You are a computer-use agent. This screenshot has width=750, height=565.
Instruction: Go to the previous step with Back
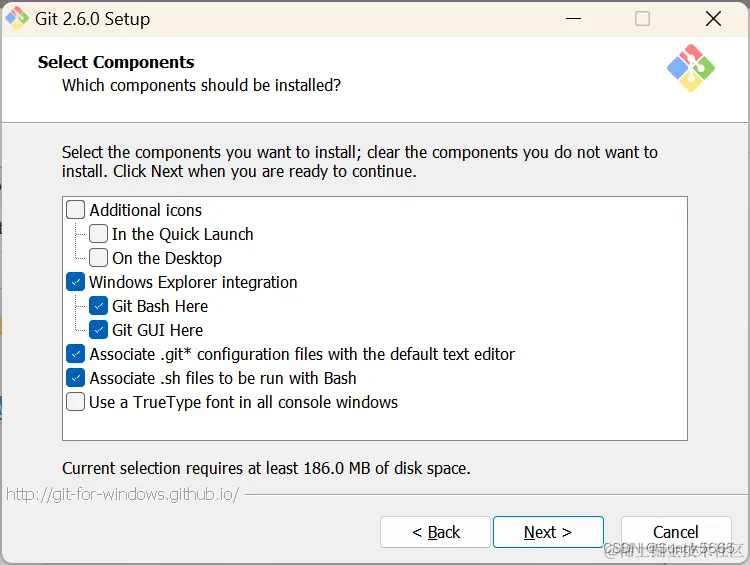[436, 532]
